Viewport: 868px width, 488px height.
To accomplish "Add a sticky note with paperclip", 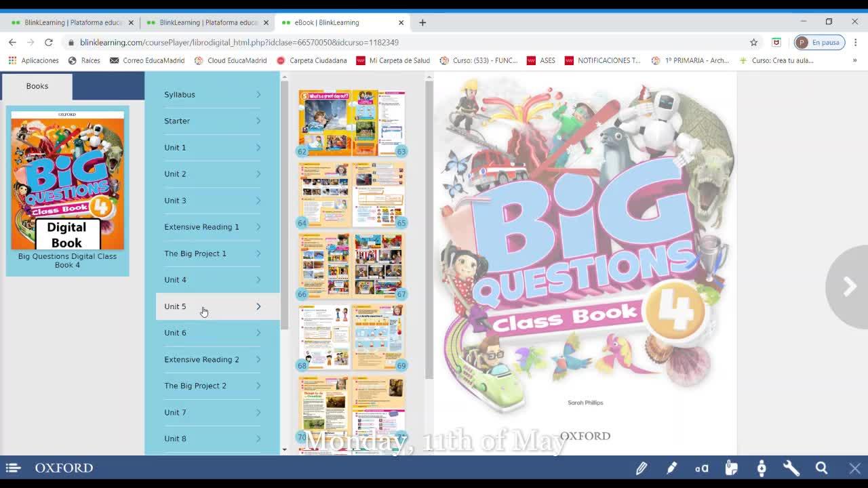I will pos(731,468).
